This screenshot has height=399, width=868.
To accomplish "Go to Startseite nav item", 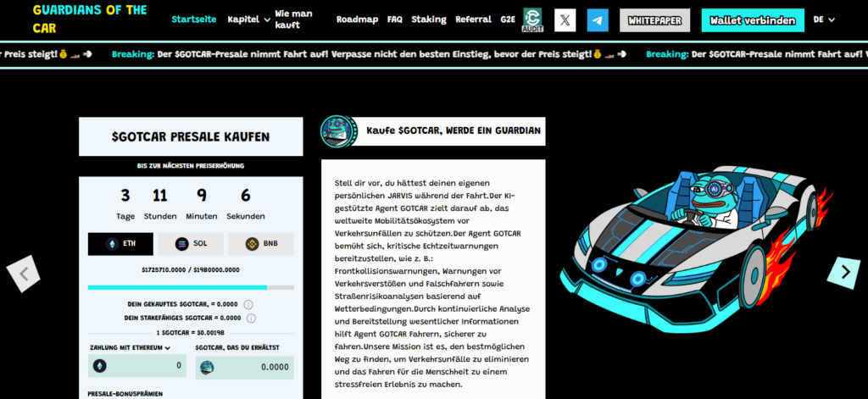I will pos(194,19).
